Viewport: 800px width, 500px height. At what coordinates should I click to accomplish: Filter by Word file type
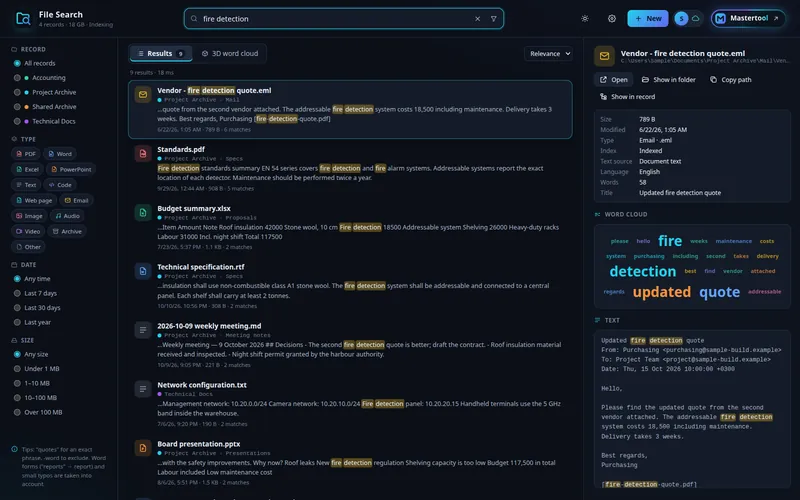60,154
